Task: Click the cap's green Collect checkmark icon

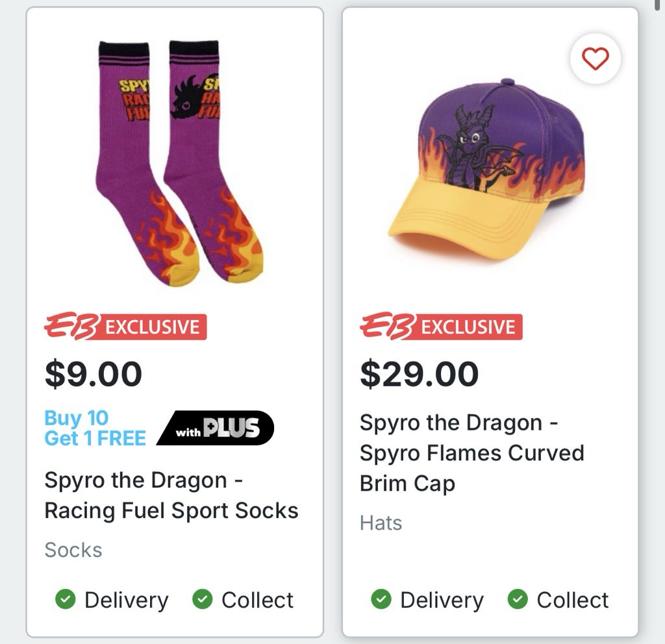Action: 518,600
